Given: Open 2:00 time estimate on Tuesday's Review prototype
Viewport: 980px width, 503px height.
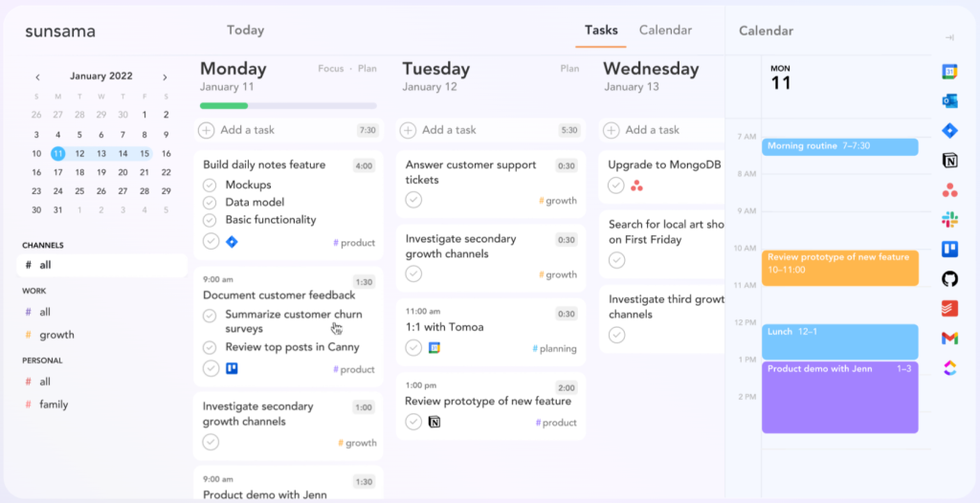Looking at the screenshot, I should pyautogui.click(x=567, y=387).
